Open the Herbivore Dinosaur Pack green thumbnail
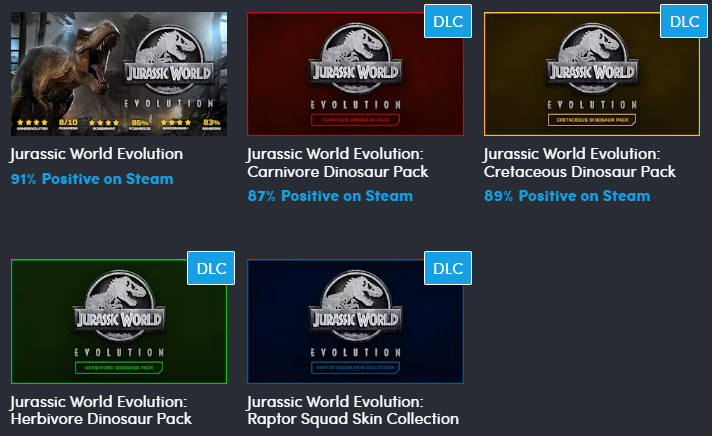Viewport: 712px width, 436px height. pos(119,322)
